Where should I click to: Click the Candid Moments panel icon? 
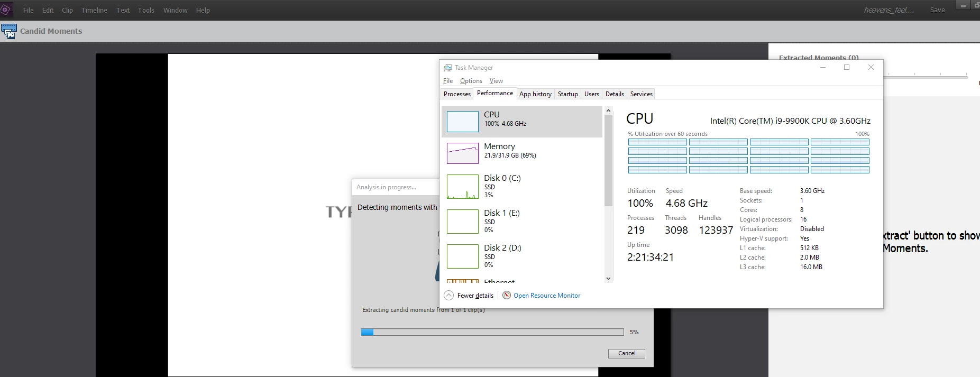tap(8, 31)
